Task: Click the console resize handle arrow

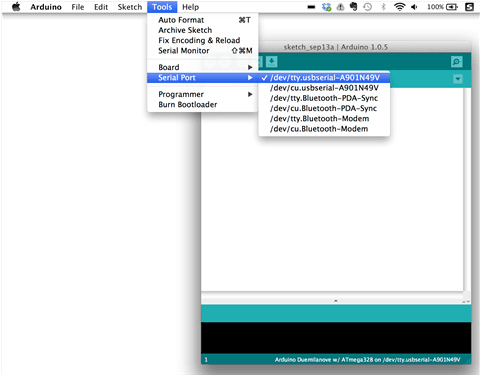Action: pos(336,301)
